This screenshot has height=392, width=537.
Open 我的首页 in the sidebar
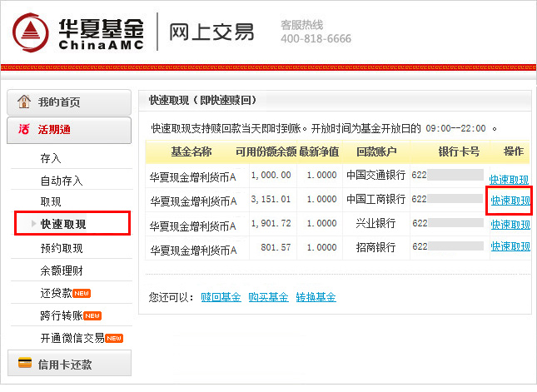coord(69,102)
